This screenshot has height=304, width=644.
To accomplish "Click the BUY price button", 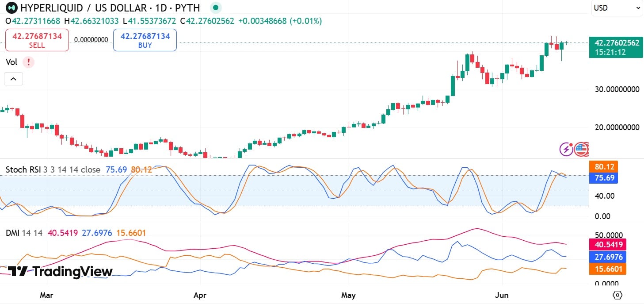I will click(145, 40).
